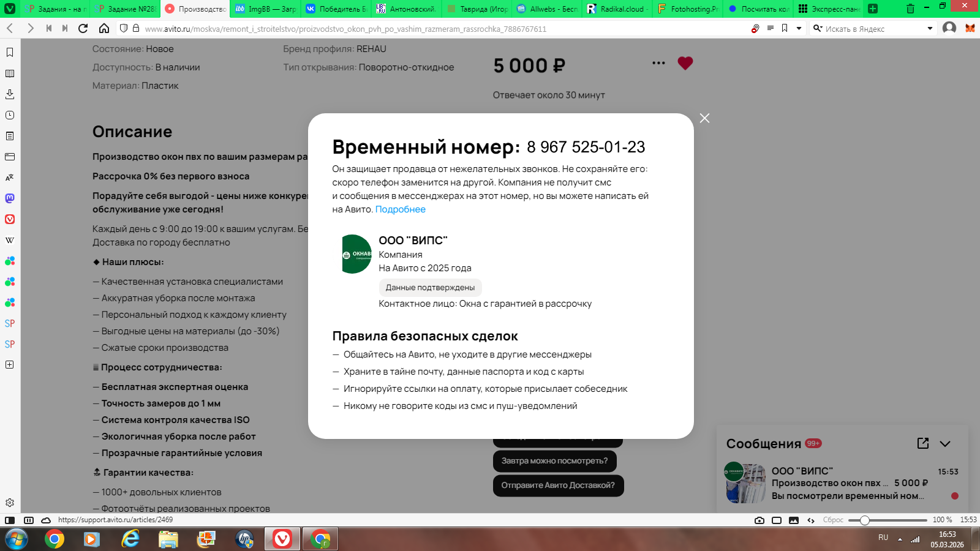
Task: Switch to the Radikal.cloud tab
Action: pyautogui.click(x=617, y=9)
